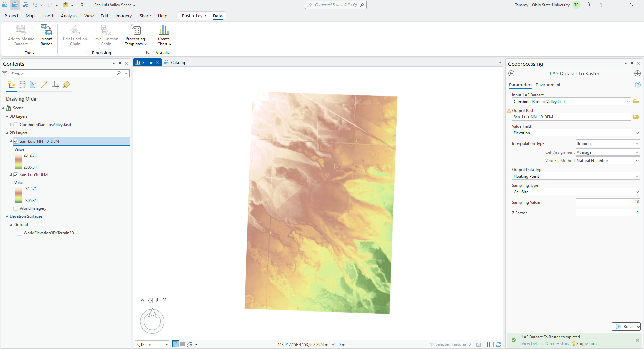Switch to the Environments tab
The image size is (644, 349).
(x=549, y=85)
